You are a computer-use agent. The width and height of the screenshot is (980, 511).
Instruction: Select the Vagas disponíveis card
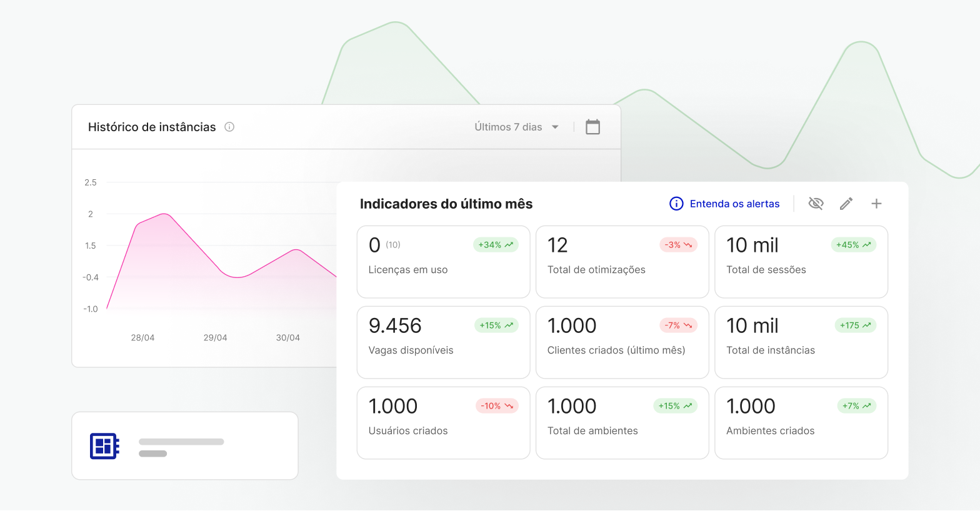[443, 342]
